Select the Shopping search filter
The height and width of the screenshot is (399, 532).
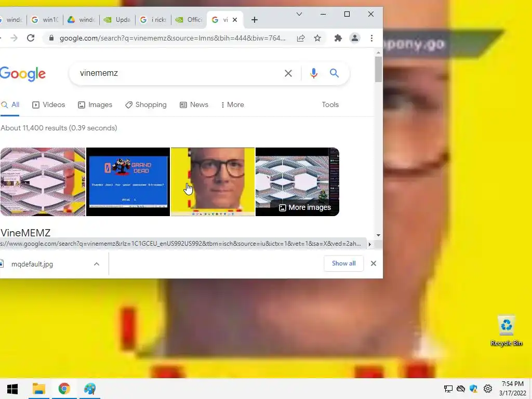pyautogui.click(x=146, y=105)
